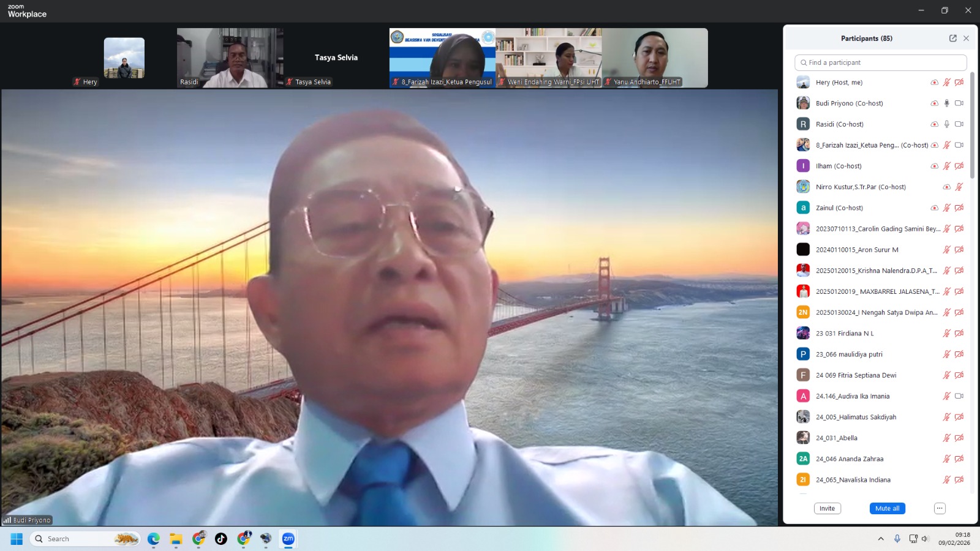Click 24.146_Audiva Ika Imania's camera icon
The height and width of the screenshot is (551, 980).
959,396
